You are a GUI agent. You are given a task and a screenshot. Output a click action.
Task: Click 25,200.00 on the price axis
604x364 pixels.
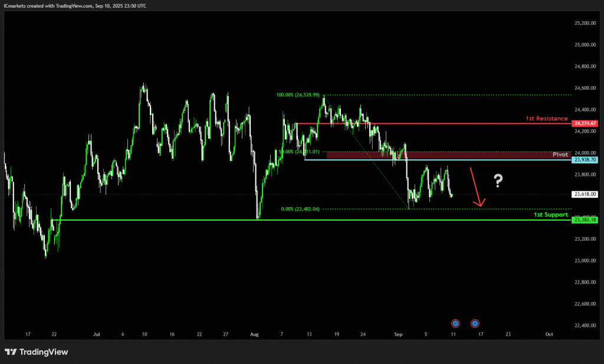(585, 23)
